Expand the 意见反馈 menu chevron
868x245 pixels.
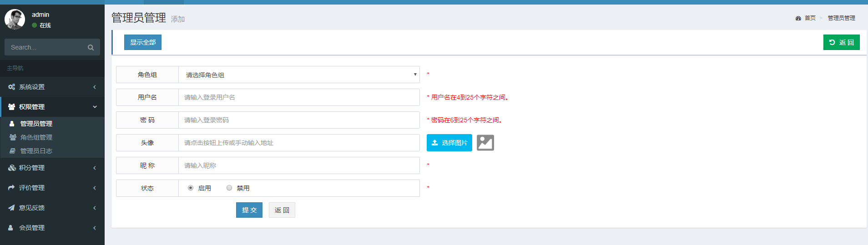[x=95, y=208]
